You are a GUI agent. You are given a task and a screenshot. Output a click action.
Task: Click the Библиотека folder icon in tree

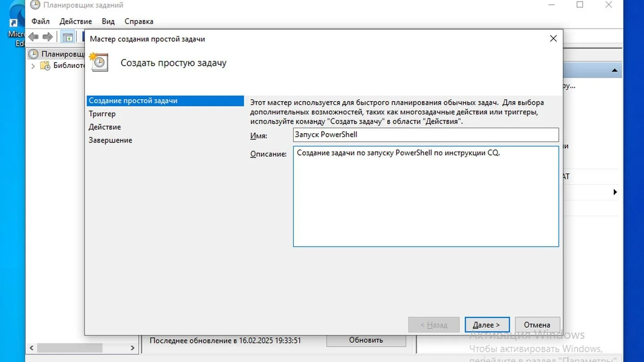pos(45,66)
